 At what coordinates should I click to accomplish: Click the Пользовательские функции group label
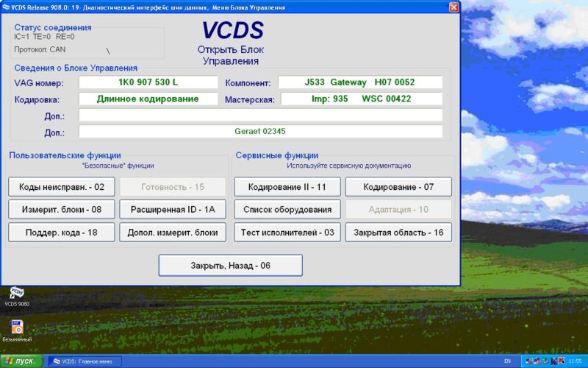65,155
